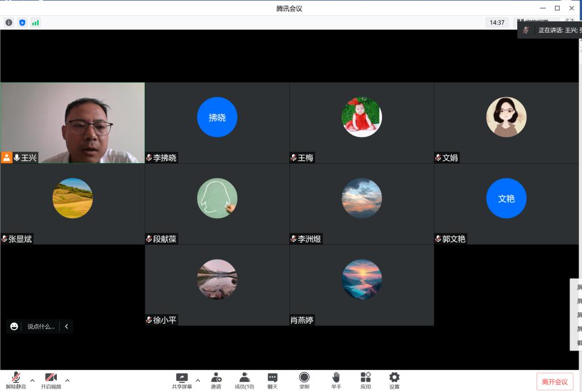
Task: Collapse the quick chat bar arrow
Action: point(66,326)
